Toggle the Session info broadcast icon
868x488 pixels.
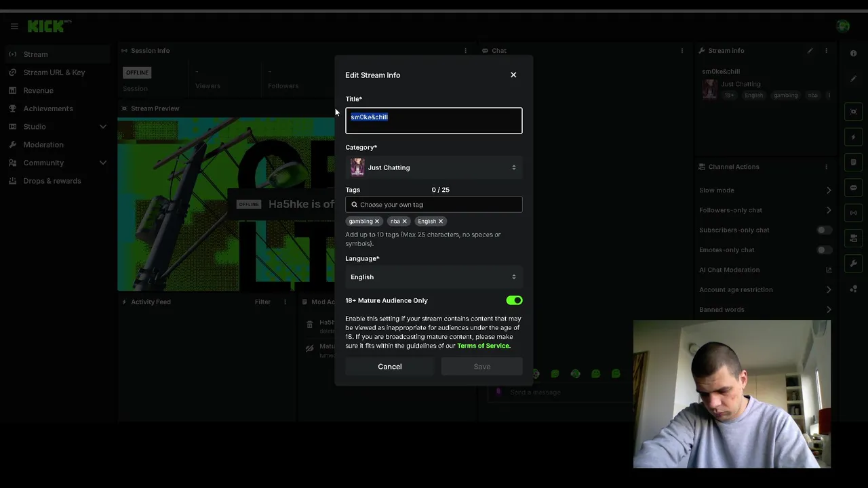click(854, 213)
